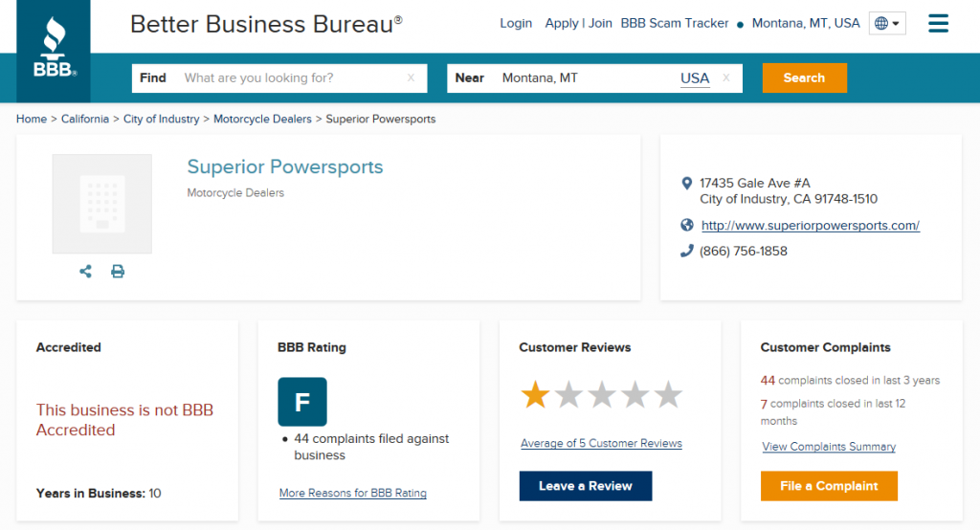Change the USA country selector
This screenshot has height=530, width=980.
pyautogui.click(x=695, y=78)
